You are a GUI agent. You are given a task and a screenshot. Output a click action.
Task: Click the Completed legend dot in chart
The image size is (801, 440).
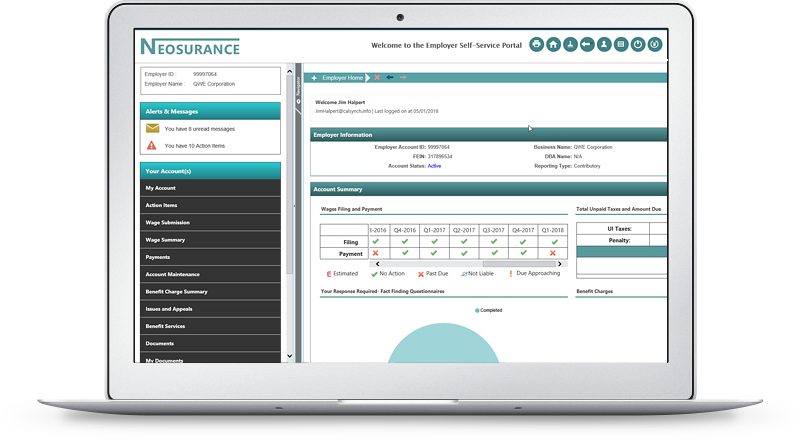click(477, 310)
